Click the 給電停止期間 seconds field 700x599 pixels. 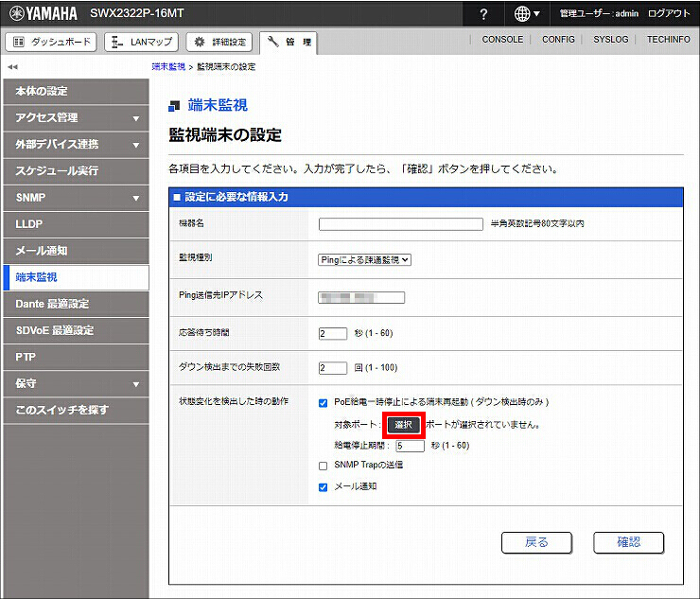coord(410,446)
